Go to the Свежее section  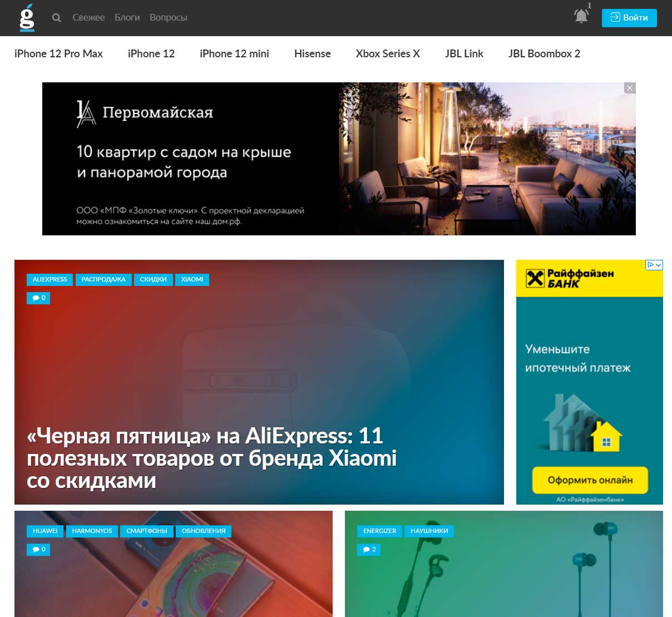click(x=88, y=18)
